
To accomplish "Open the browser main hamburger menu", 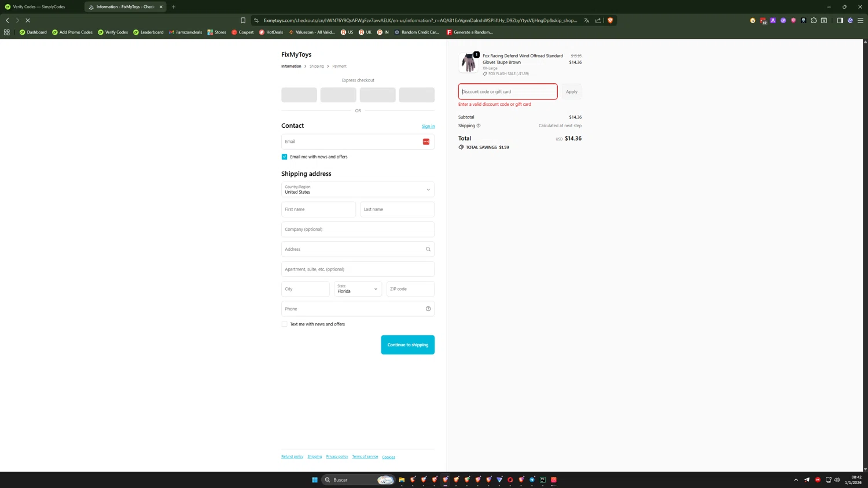I will [x=860, y=20].
